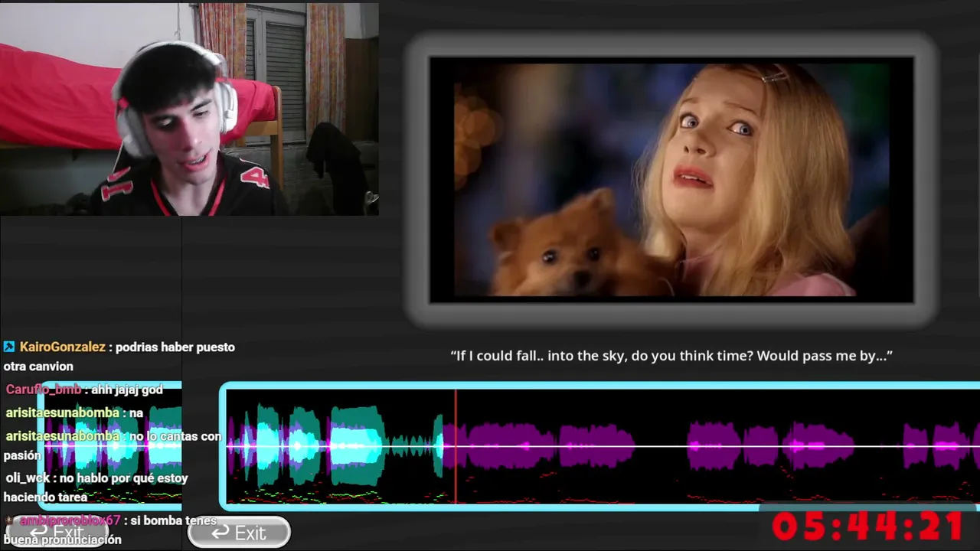Select the username oli_wck in chat
Viewport: 980px width, 551px height.
click(28, 478)
